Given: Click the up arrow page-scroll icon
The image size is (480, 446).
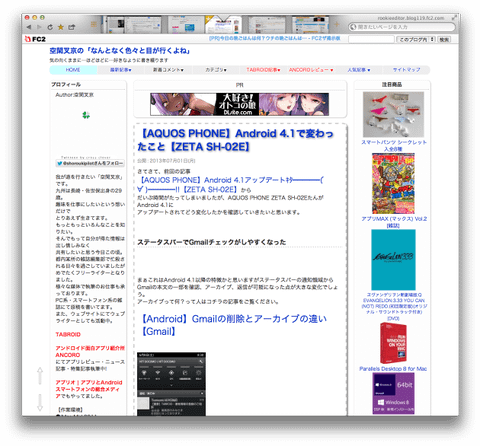Looking at the screenshot, I should click(x=40, y=376).
